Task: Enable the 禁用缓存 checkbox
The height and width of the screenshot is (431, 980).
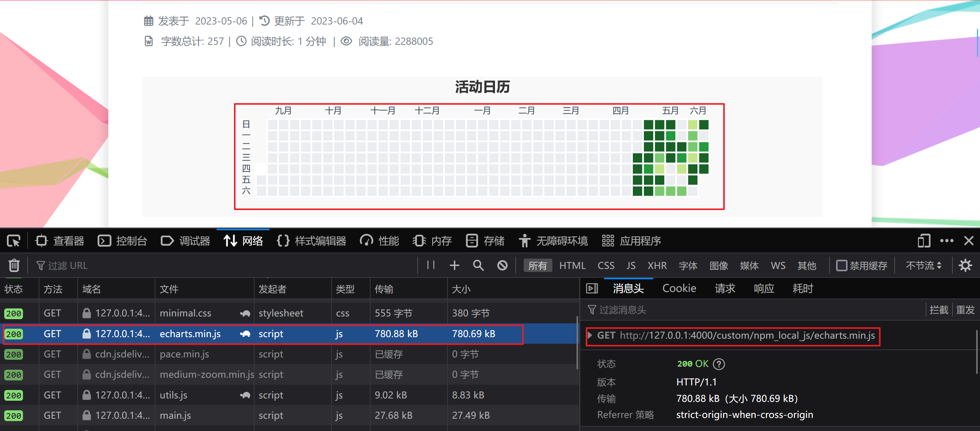Action: point(841,265)
